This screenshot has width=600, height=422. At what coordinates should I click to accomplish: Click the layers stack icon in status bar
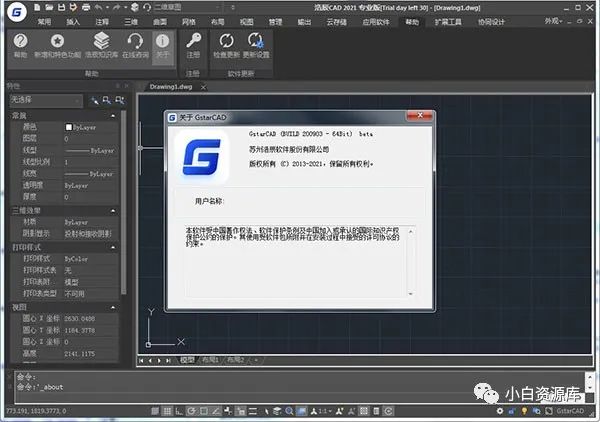(277, 411)
